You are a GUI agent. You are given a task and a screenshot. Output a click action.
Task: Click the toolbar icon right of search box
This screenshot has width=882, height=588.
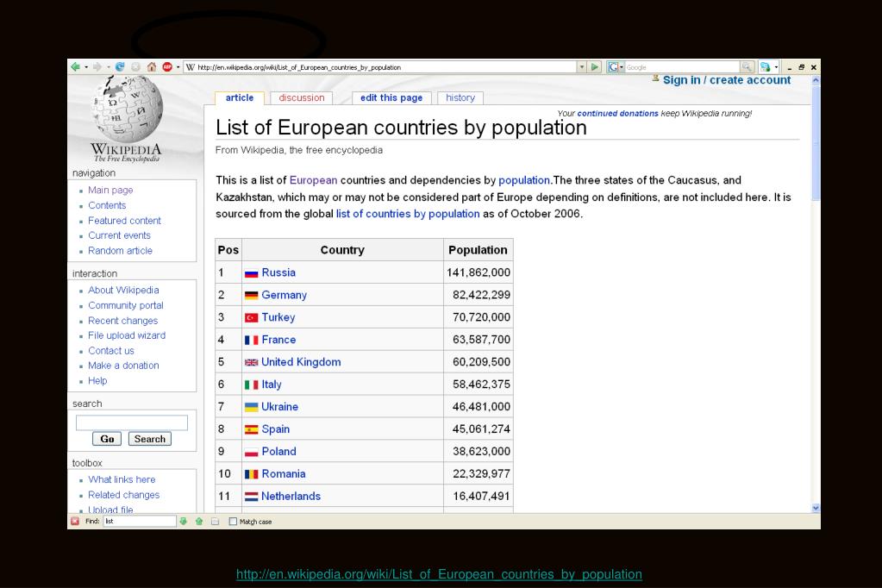tap(765, 67)
